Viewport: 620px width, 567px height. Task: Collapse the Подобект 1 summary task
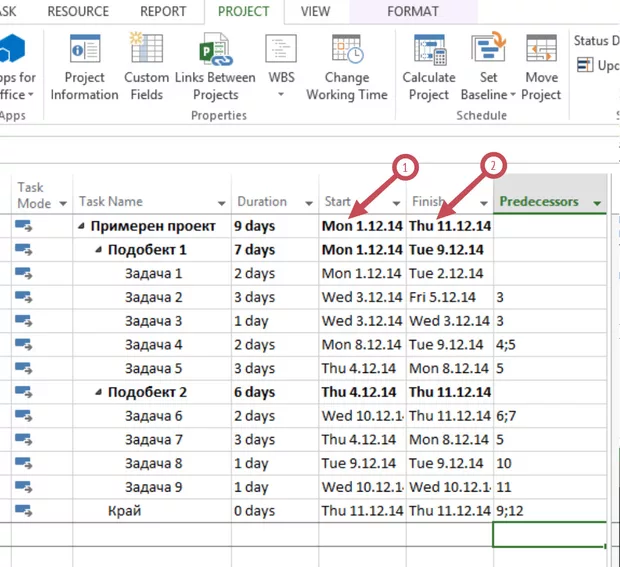click(x=98, y=250)
